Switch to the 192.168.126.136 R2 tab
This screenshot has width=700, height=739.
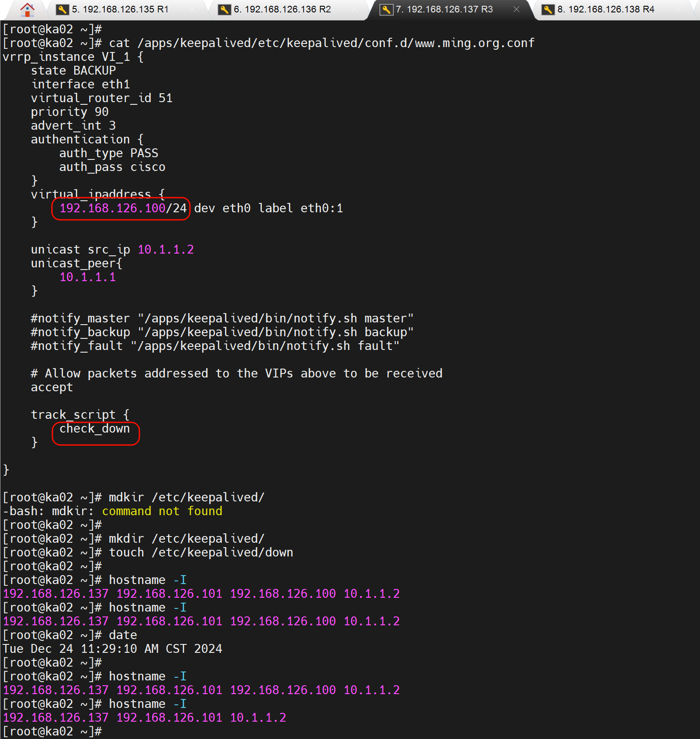tap(282, 9)
